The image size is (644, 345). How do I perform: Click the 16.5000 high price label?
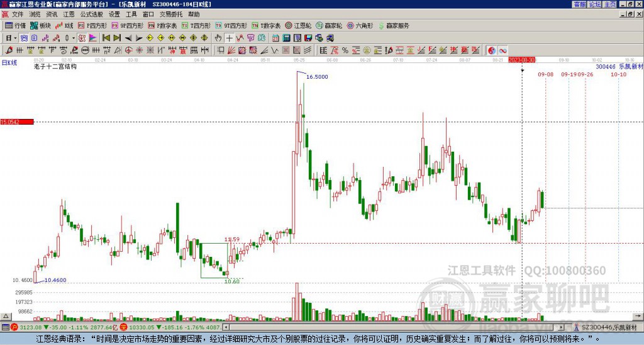pyautogui.click(x=317, y=77)
